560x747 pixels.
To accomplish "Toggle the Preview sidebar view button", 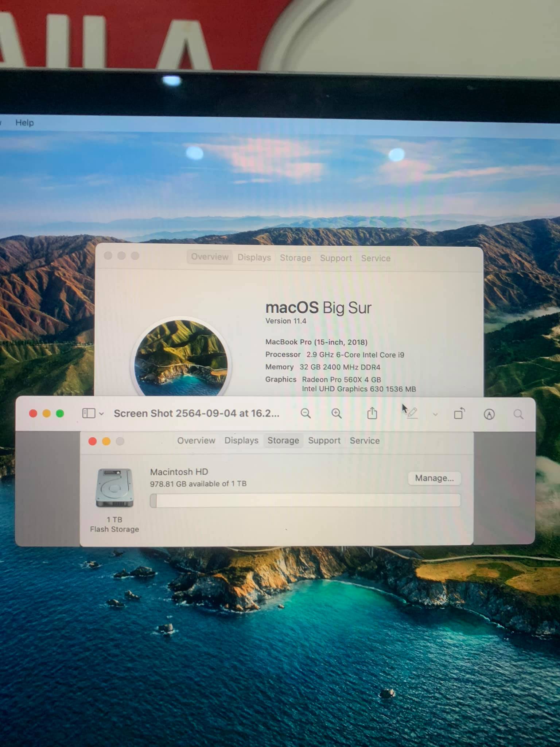I will (x=89, y=413).
